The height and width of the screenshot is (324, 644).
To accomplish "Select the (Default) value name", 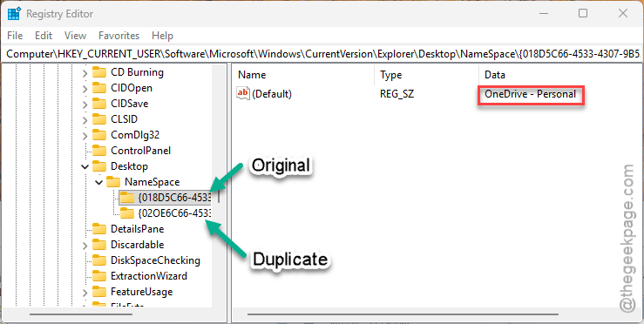I will pyautogui.click(x=272, y=94).
